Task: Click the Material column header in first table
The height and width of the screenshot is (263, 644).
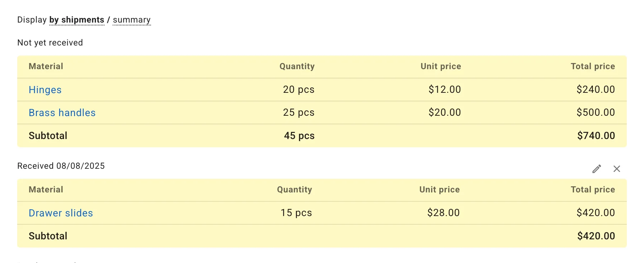Action: pos(46,66)
